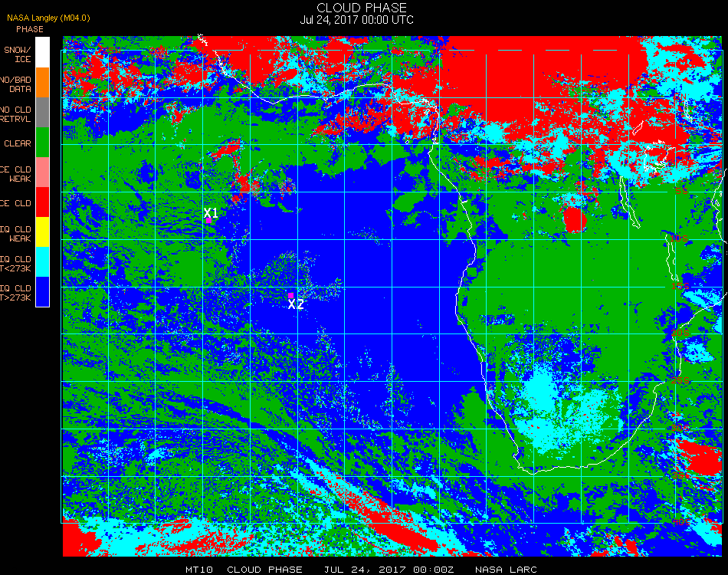Click the green CLEAR legend swatch
Viewport: 728px width, 575px height.
[x=42, y=142]
